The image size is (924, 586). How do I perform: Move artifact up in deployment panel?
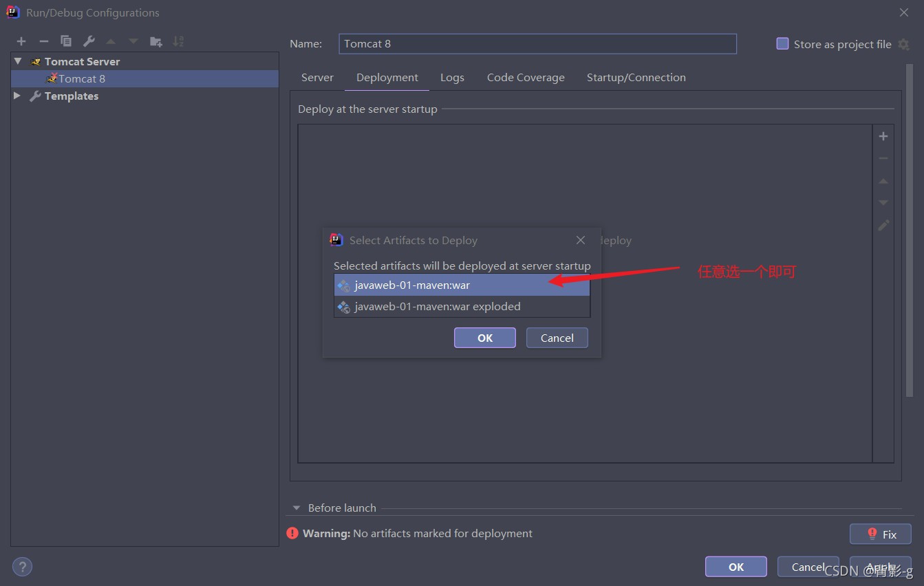coord(883,181)
